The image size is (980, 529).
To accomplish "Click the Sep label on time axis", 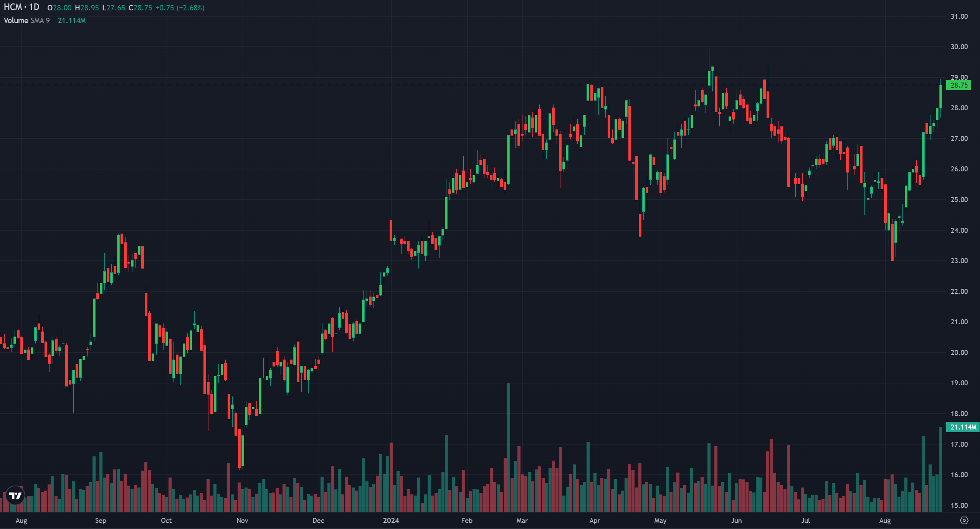I will click(101, 521).
